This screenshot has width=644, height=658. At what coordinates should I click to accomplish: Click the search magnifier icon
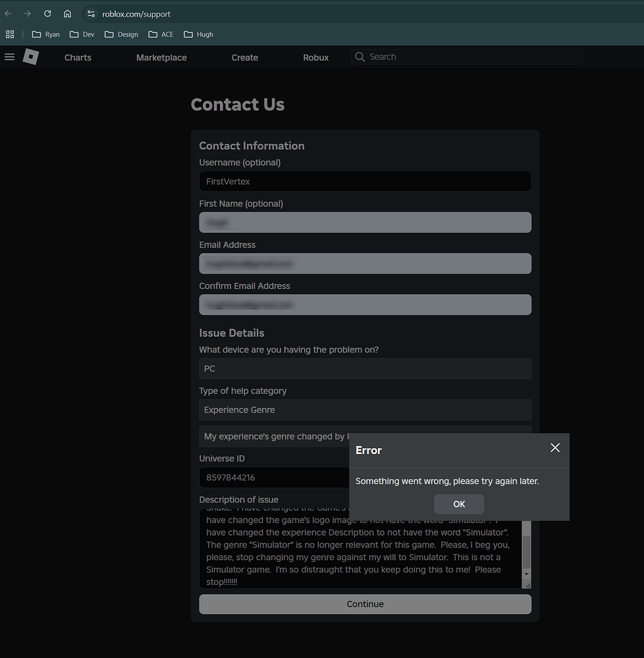point(360,57)
